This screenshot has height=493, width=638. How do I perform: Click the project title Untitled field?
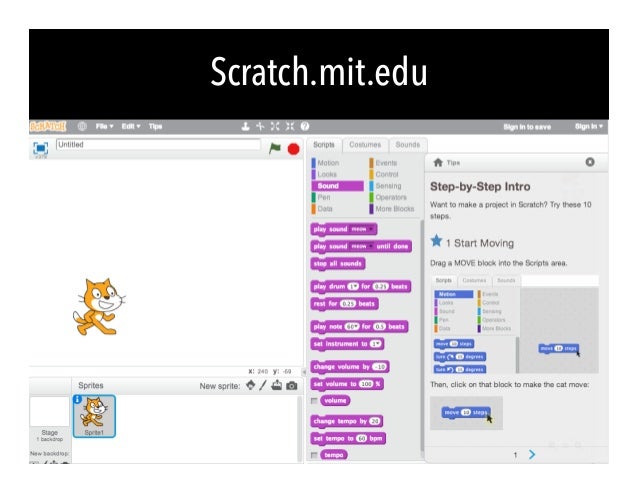158,145
